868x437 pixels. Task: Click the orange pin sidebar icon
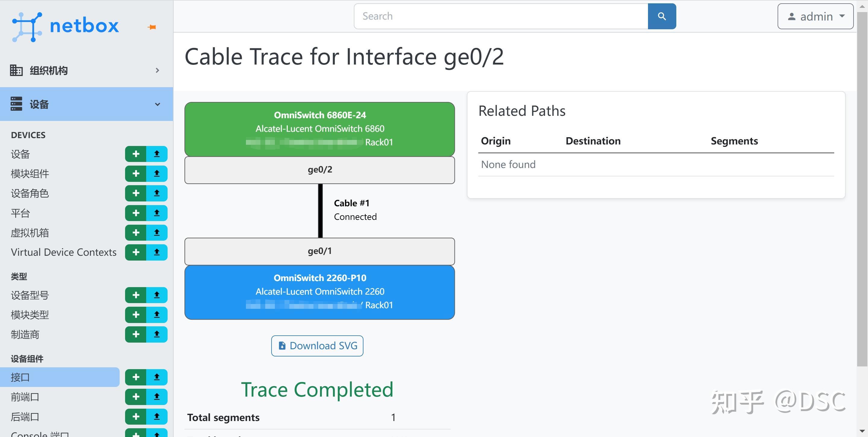pos(152,27)
